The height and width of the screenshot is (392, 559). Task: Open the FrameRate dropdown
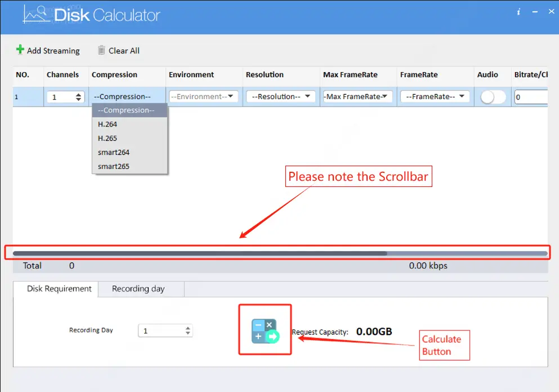(435, 96)
